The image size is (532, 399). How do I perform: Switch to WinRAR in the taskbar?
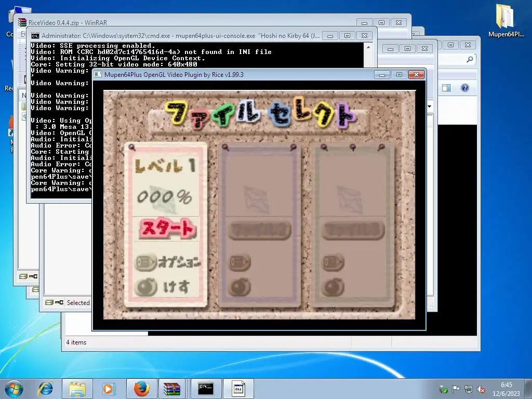172,389
